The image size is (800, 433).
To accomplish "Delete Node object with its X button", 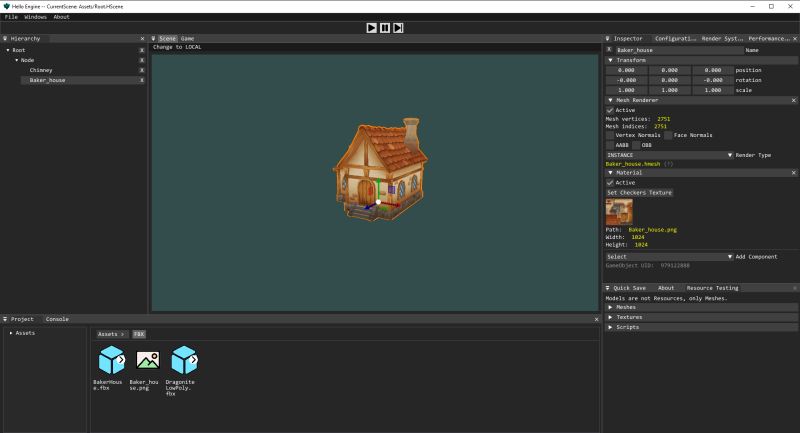I will point(142,60).
